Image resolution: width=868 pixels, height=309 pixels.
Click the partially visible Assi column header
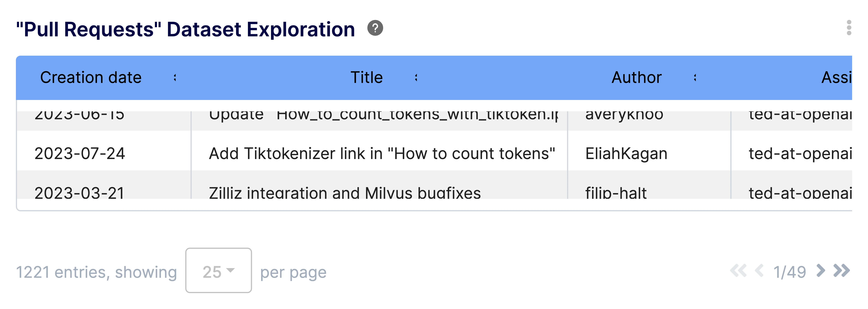click(x=837, y=78)
